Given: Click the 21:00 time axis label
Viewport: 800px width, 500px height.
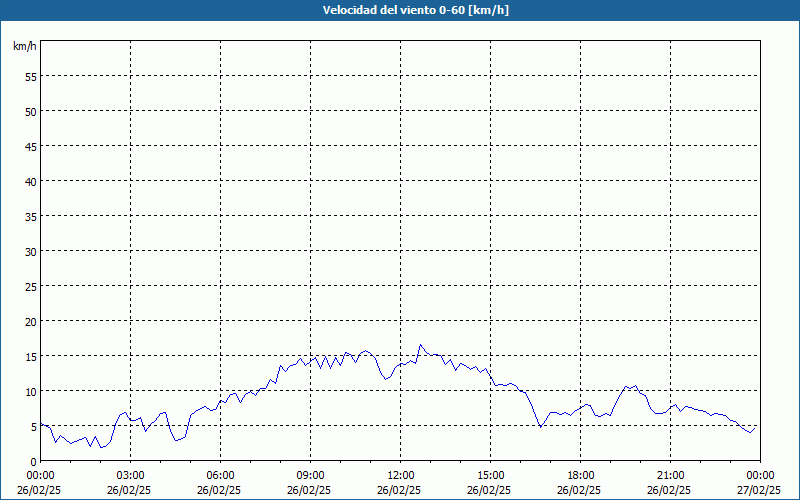Looking at the screenshot, I should (670, 476).
